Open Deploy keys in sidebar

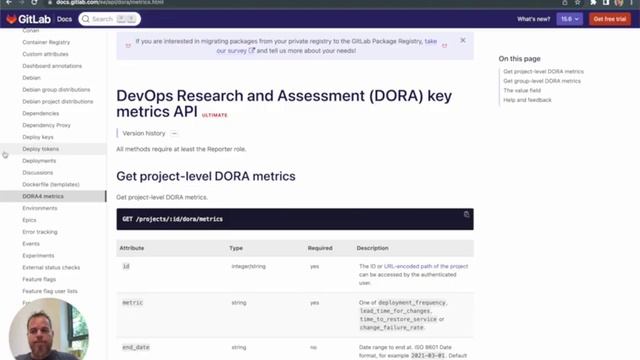coord(38,137)
